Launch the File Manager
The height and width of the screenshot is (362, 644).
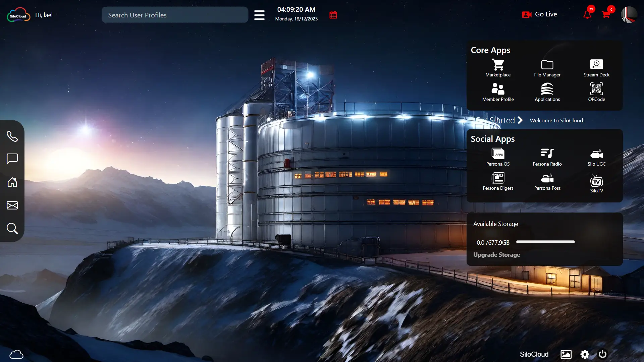546,67
